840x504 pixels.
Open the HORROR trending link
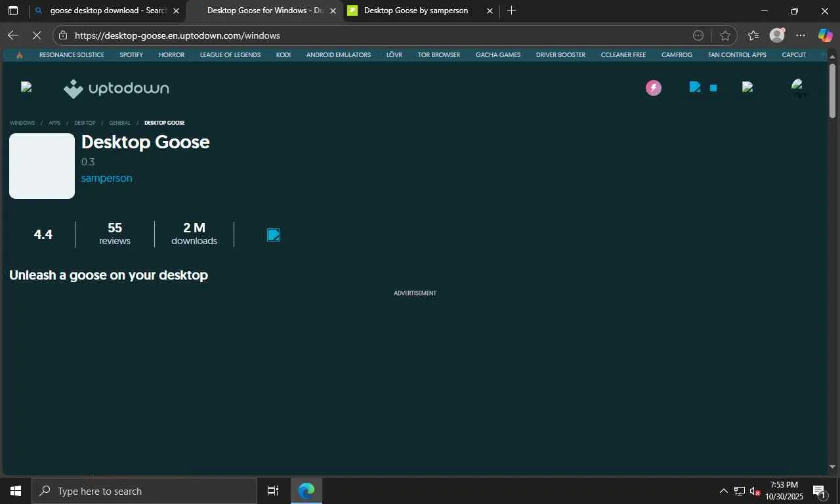tap(171, 55)
